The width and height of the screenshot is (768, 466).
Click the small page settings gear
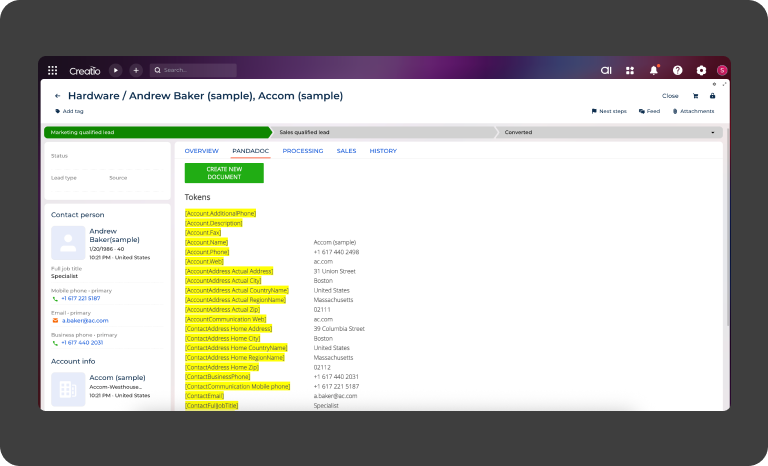pos(714,84)
